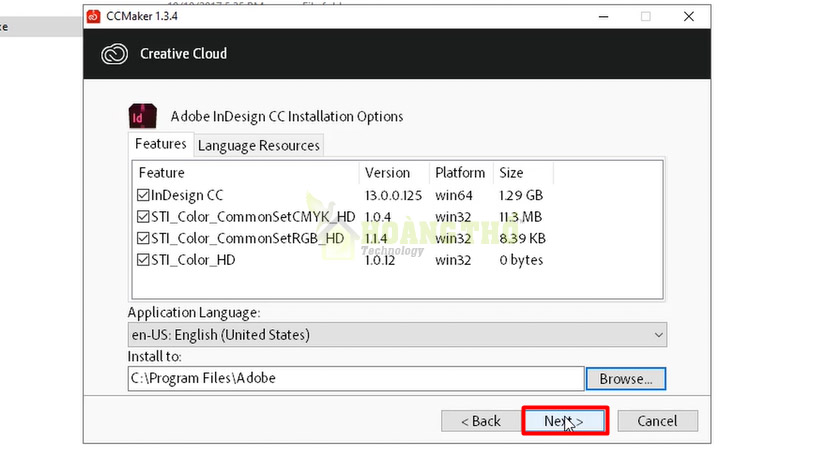Screen dimensions: 820x450
Task: Select version 13.0.0.125 cell
Action: (393, 196)
